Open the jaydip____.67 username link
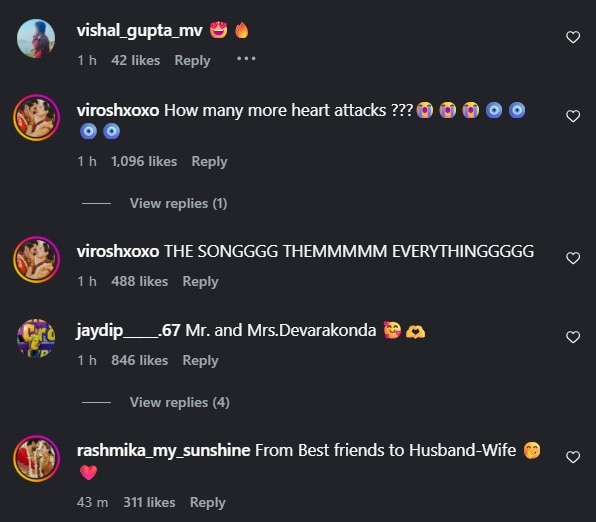This screenshot has height=522, width=596. (128, 330)
